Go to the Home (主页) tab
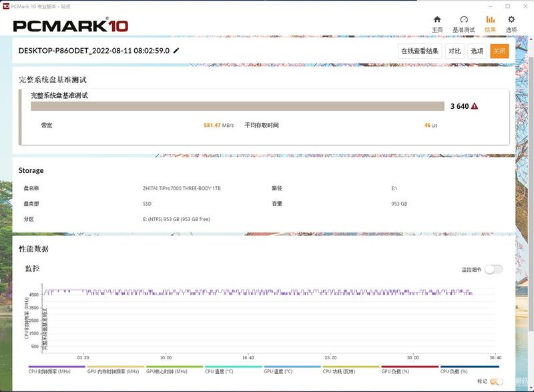Image resolution: width=534 pixels, height=392 pixels. [437, 24]
